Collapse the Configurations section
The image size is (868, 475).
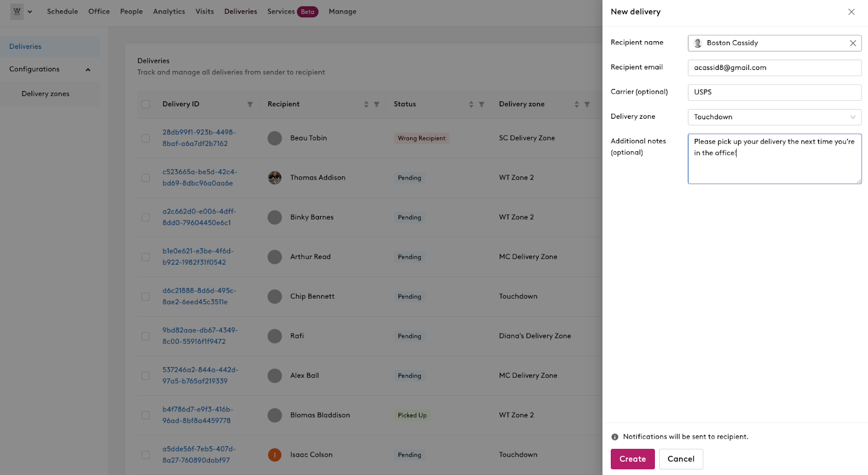(x=88, y=69)
